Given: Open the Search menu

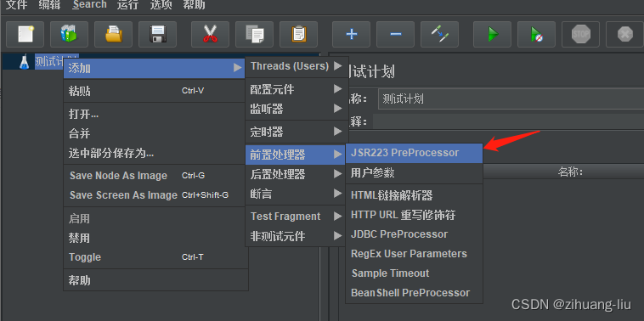Looking at the screenshot, I should 89,5.
